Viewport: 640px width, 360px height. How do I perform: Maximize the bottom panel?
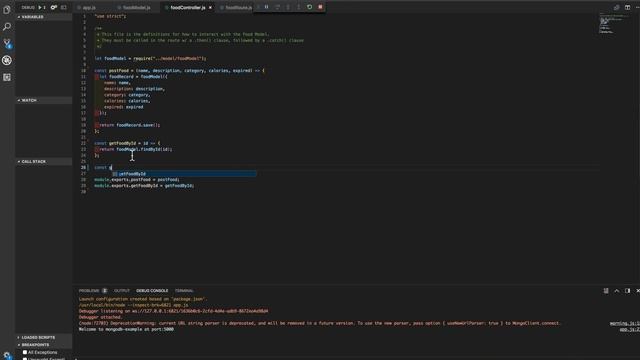[617, 291]
